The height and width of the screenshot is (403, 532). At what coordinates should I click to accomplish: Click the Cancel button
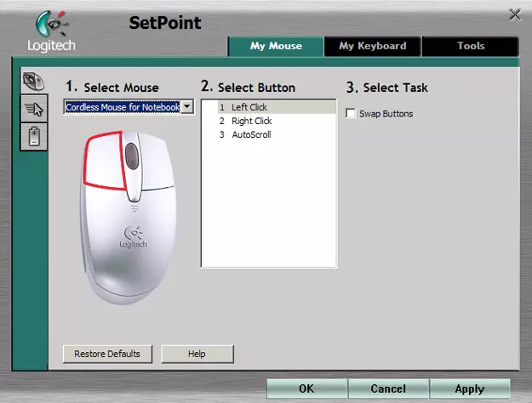pos(388,389)
